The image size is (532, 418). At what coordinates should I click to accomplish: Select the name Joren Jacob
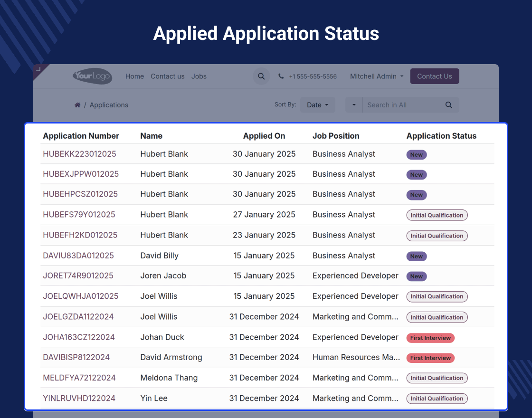[x=163, y=275]
